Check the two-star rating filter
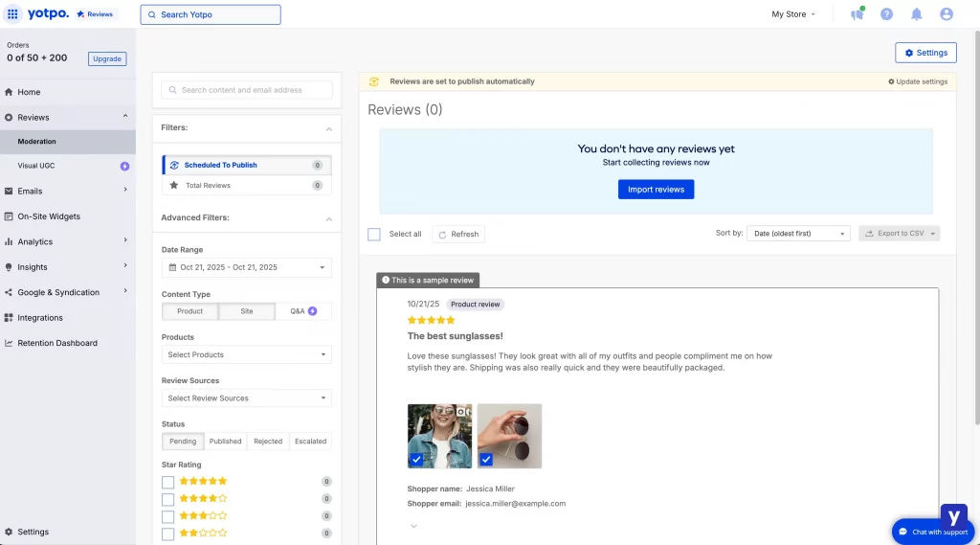The height and width of the screenshot is (545, 980). [167, 534]
